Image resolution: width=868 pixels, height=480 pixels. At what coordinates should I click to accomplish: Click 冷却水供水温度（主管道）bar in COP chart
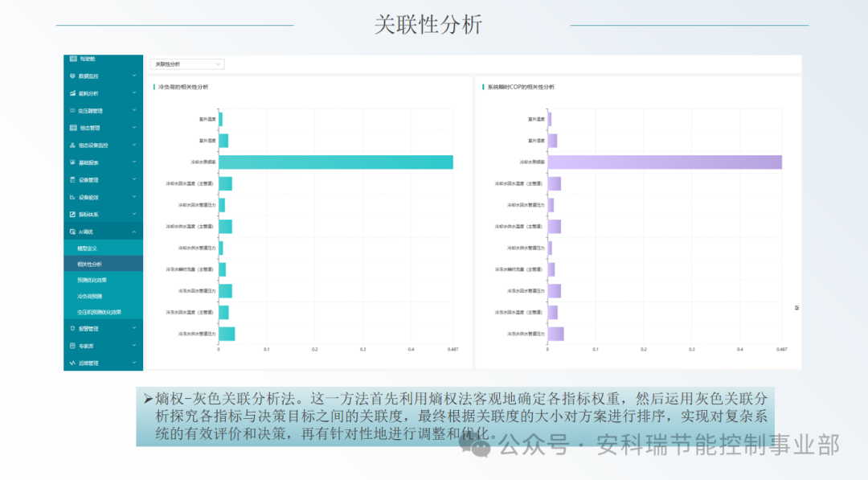[554, 227]
